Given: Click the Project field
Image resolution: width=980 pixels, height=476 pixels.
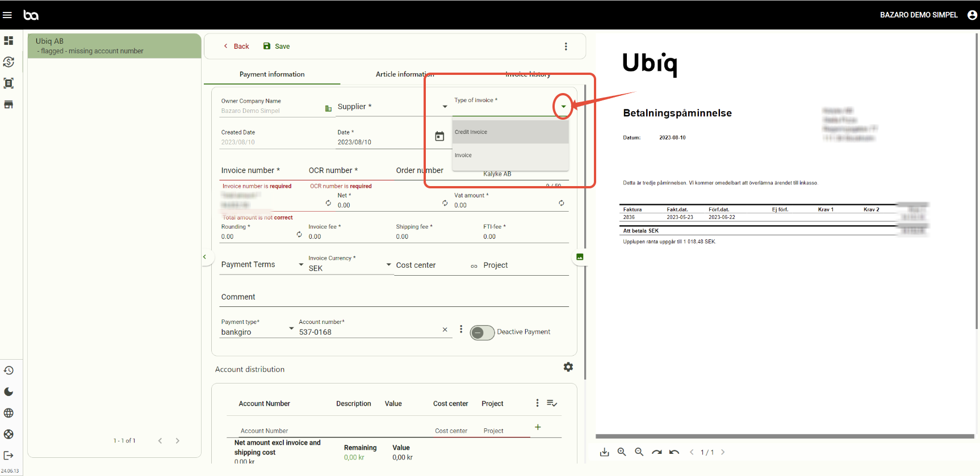Looking at the screenshot, I should click(525, 266).
